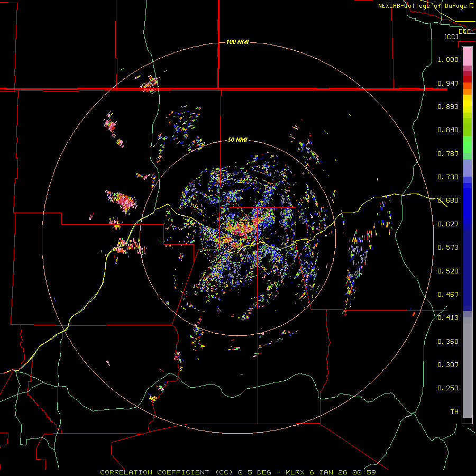The width and height of the screenshot is (476, 476).
Task: Select the 0.253 scale value
Action: [x=448, y=388]
